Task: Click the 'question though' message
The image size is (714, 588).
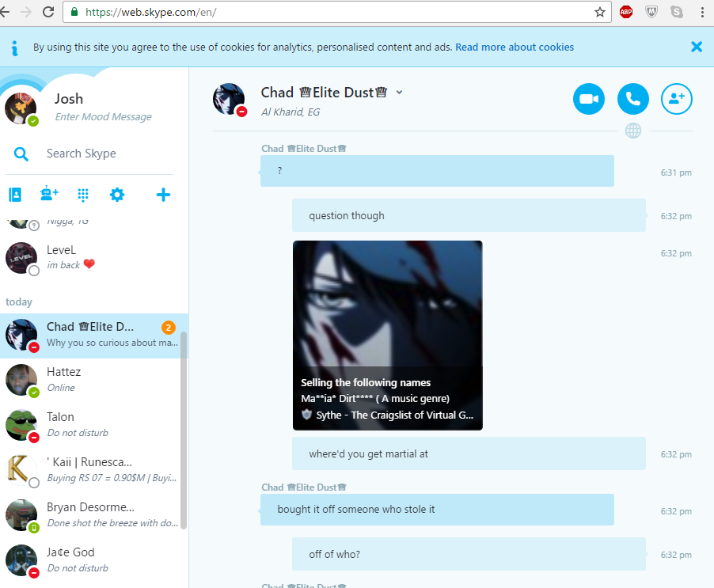Action: pos(469,215)
